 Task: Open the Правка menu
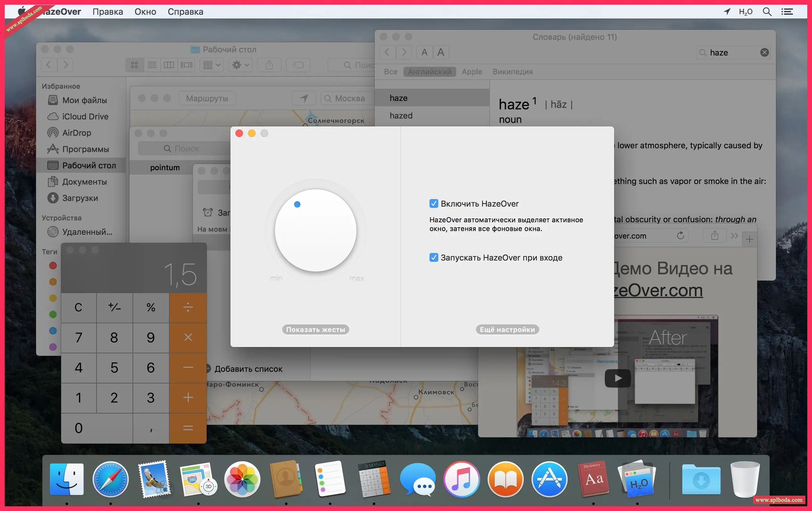108,12
